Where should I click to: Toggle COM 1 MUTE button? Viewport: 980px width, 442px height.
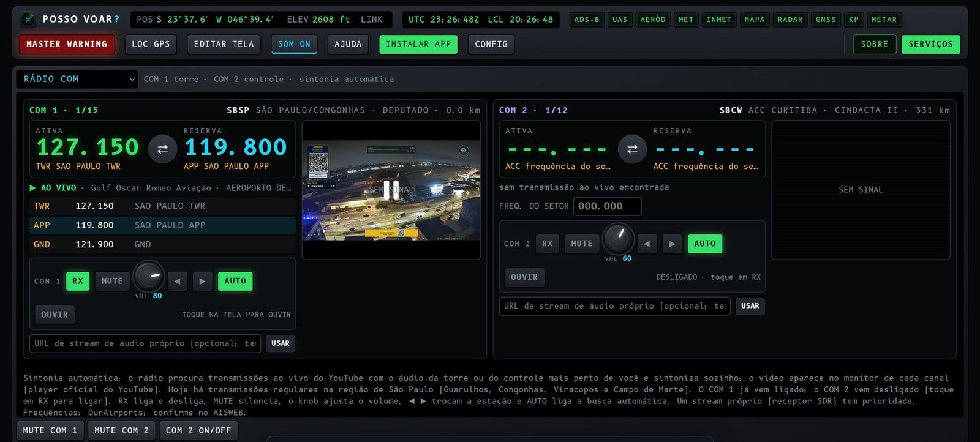pos(112,281)
